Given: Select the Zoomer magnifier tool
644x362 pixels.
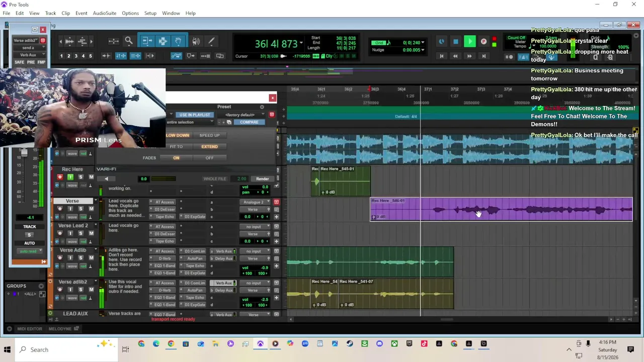Looking at the screenshot, I should pos(129,41).
